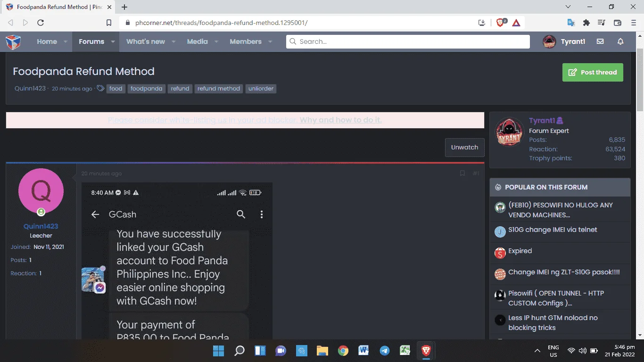Go back to the previous page
Image resolution: width=644 pixels, height=362 pixels.
pyautogui.click(x=10, y=23)
